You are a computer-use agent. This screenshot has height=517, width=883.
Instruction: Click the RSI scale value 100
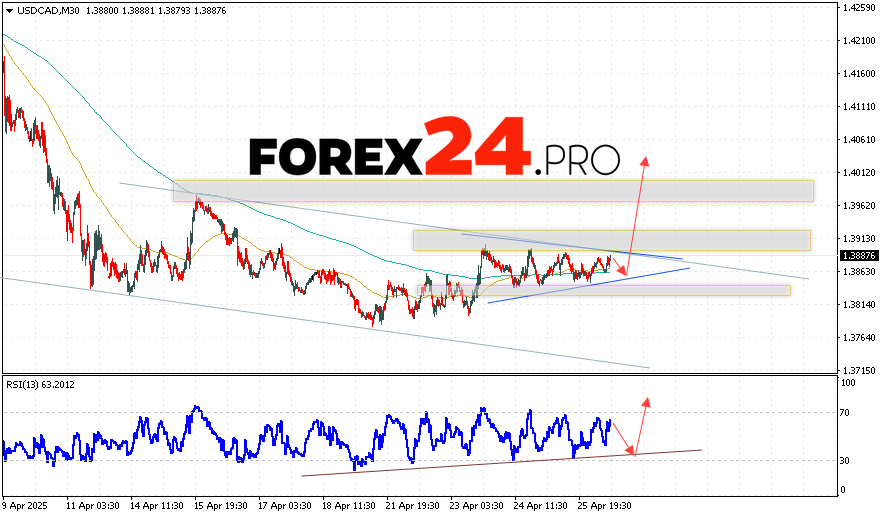(848, 383)
